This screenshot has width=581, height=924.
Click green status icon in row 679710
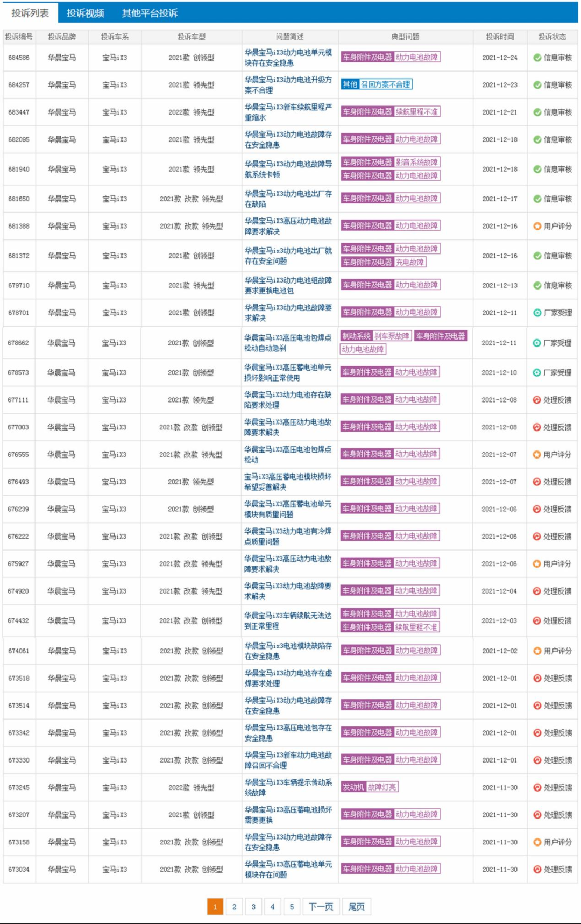coord(537,286)
